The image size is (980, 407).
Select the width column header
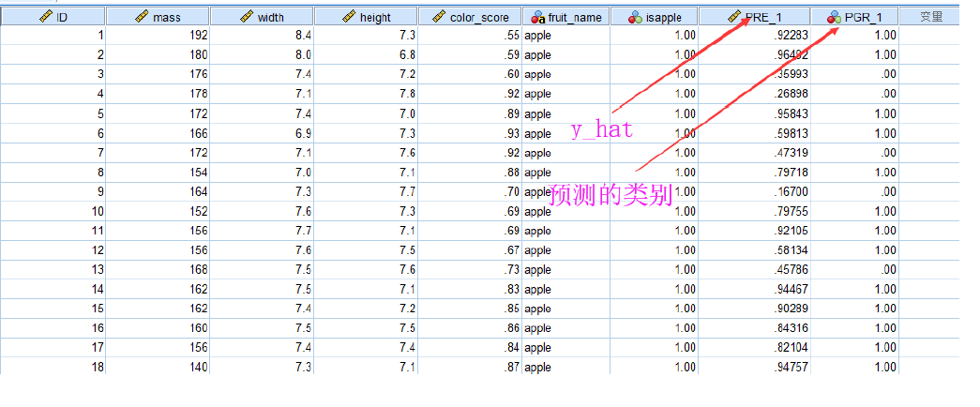tap(263, 17)
